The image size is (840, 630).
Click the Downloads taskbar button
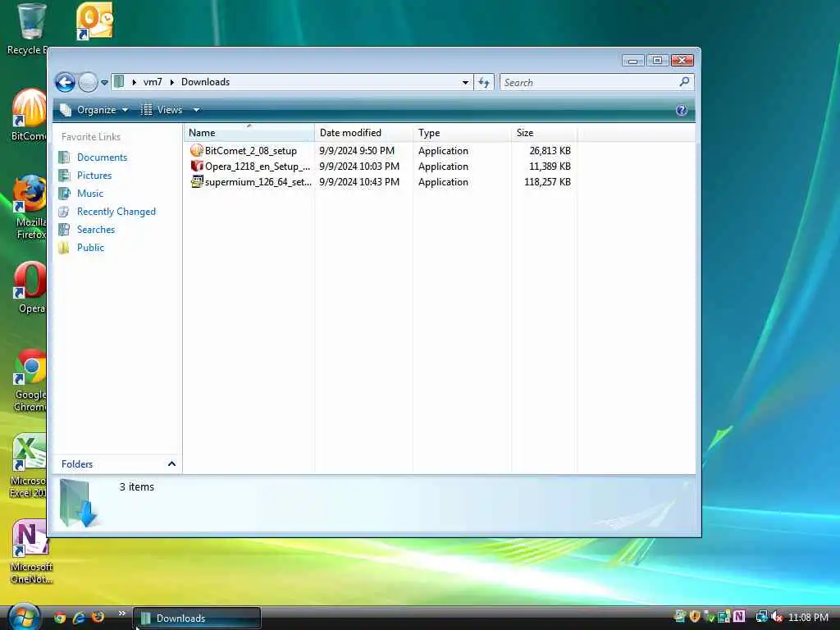(x=197, y=618)
